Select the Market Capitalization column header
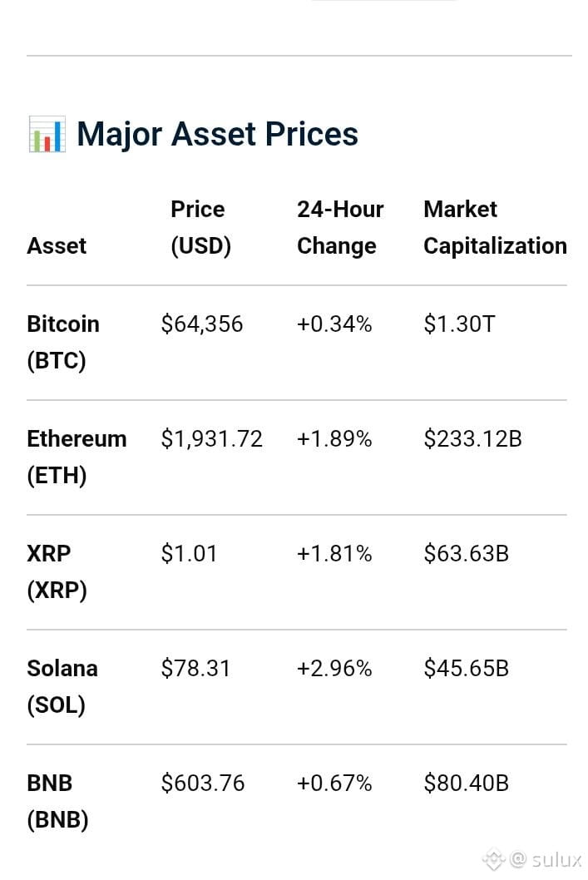The width and height of the screenshot is (588, 880). [x=495, y=227]
